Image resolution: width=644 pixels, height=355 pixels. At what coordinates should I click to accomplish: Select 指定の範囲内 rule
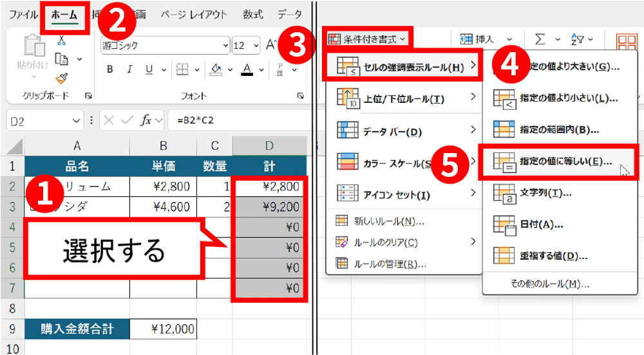tap(560, 130)
